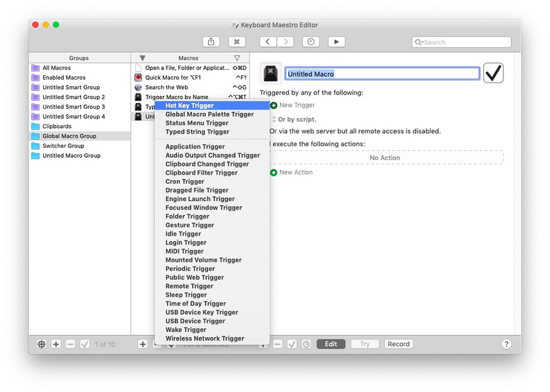Click in the Search field

click(461, 42)
